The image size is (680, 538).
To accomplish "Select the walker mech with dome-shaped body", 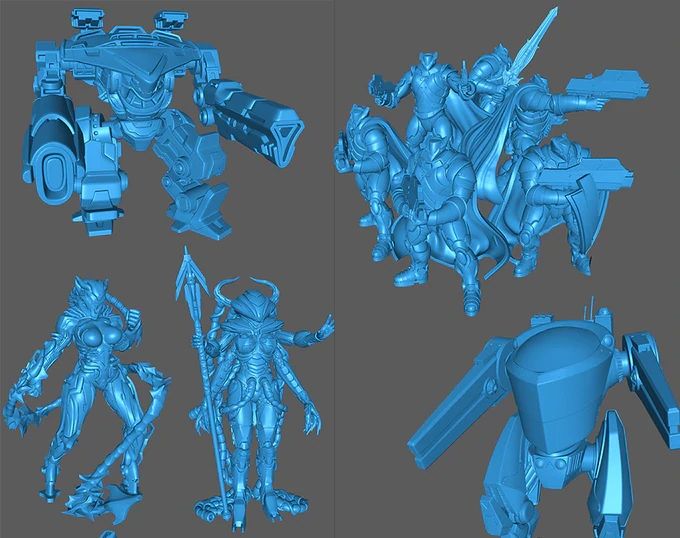I will coord(544,418).
